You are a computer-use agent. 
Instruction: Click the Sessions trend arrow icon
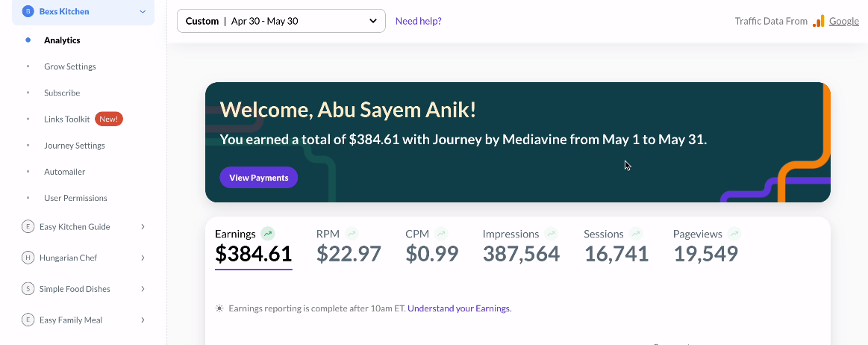[636, 234]
